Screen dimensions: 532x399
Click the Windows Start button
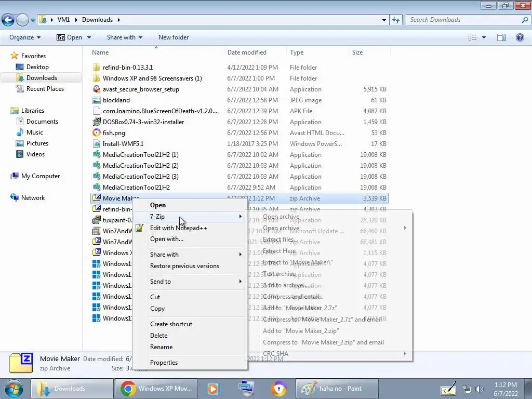[13, 389]
